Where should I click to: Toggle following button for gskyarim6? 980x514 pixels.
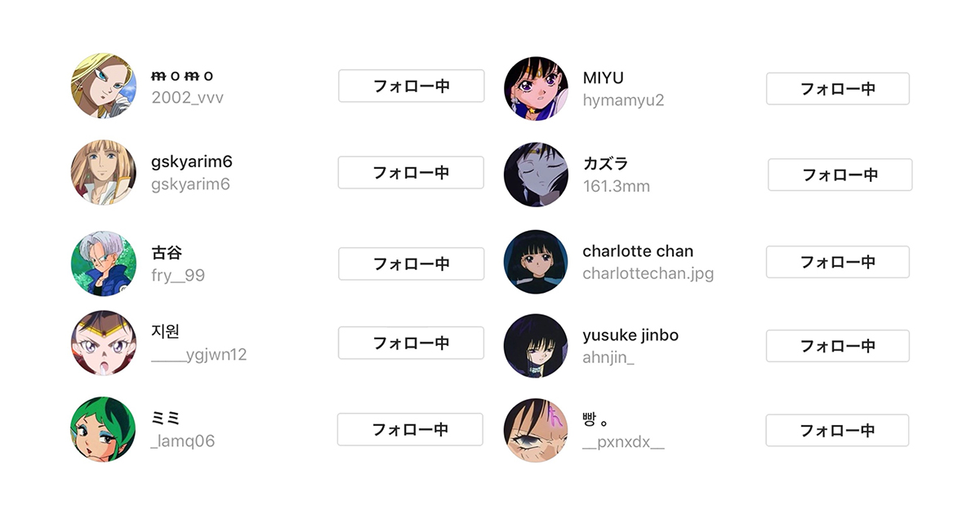click(411, 172)
